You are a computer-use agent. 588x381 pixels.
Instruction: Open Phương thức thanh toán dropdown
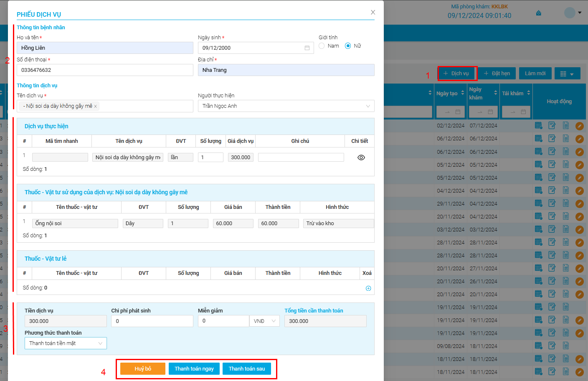click(x=66, y=343)
